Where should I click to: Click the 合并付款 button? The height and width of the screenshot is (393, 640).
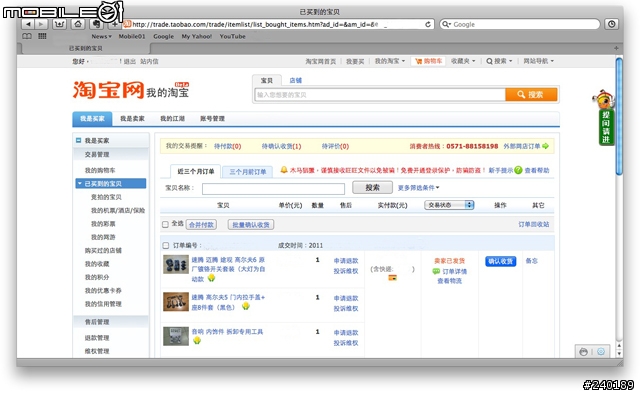coord(201,224)
